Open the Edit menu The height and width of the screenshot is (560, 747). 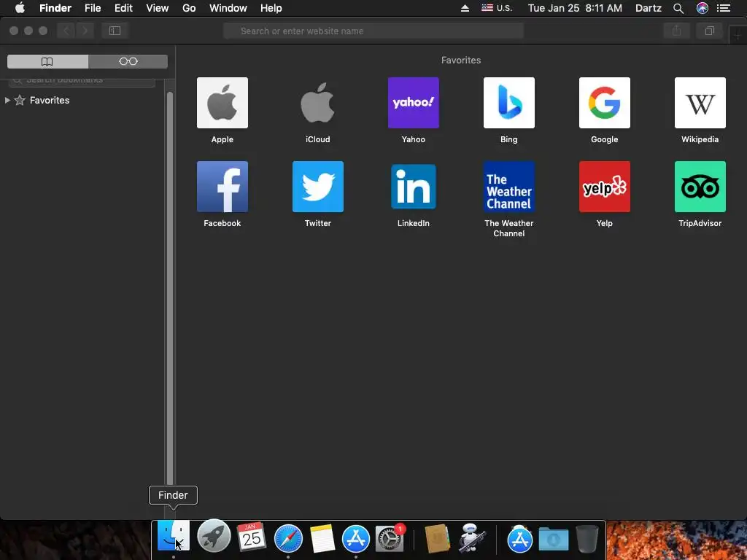pyautogui.click(x=123, y=8)
